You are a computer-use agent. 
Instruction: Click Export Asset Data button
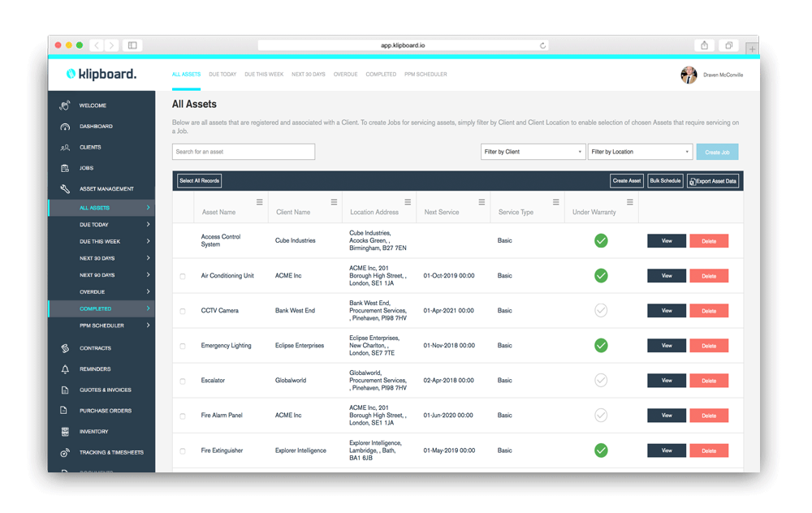tap(713, 181)
